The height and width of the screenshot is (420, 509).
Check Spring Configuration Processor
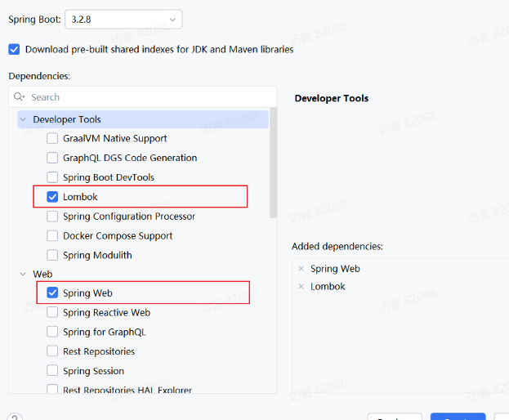[x=52, y=217]
